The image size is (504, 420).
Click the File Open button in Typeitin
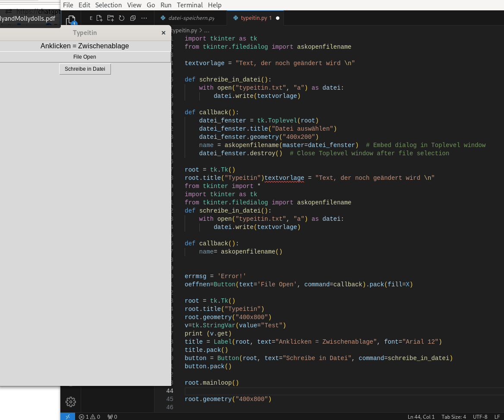coord(85,57)
